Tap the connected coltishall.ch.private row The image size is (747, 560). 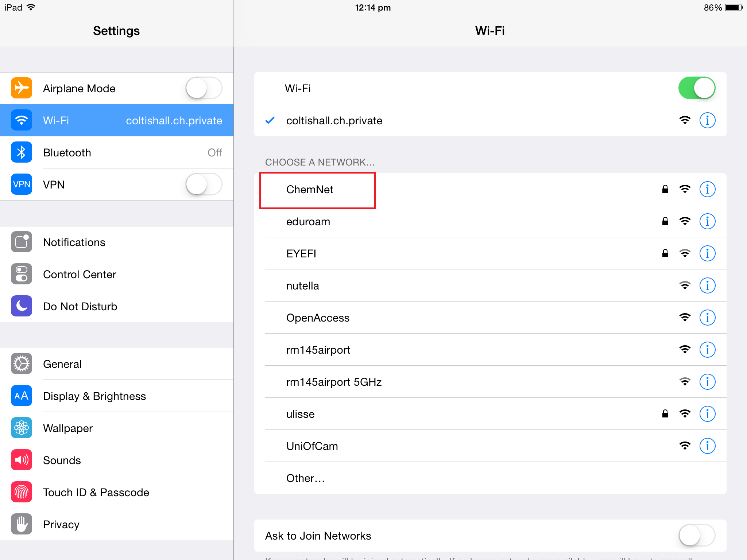pos(490,120)
